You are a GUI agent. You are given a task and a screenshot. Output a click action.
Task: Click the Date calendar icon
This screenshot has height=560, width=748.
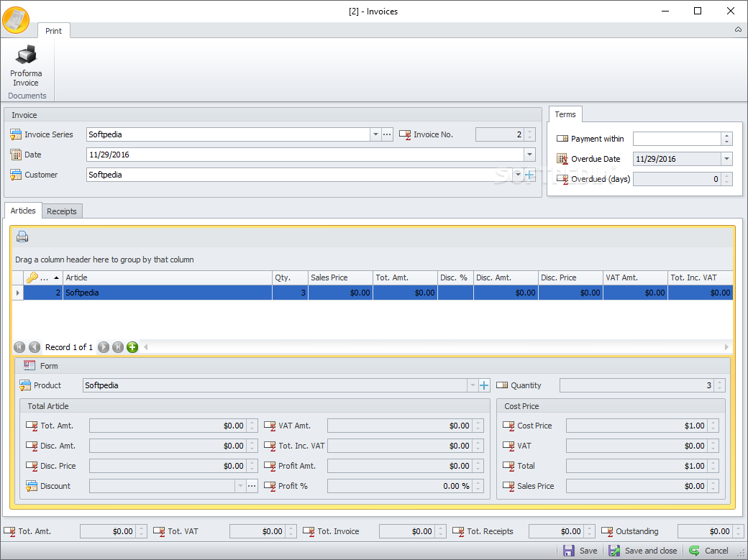pyautogui.click(x=16, y=155)
